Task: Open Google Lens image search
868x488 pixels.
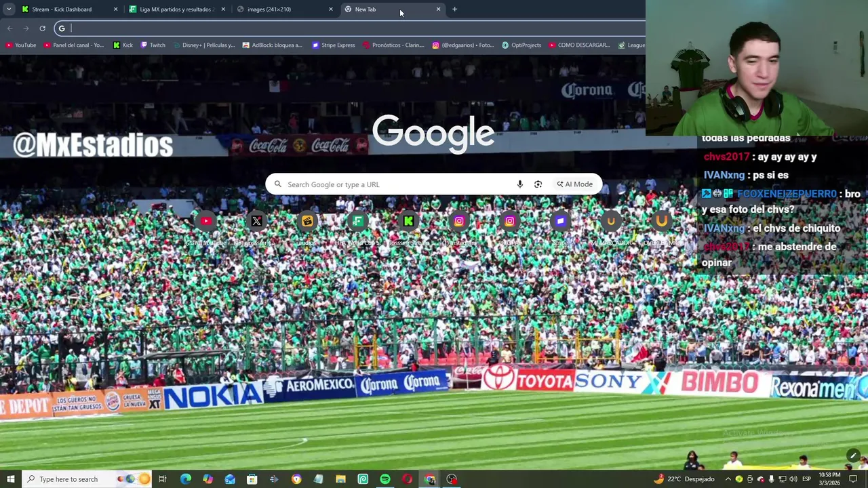Action: pos(538,184)
